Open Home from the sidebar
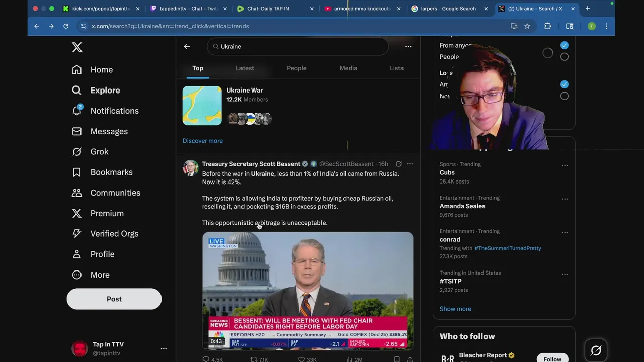The width and height of the screenshot is (644, 362). (x=93, y=70)
